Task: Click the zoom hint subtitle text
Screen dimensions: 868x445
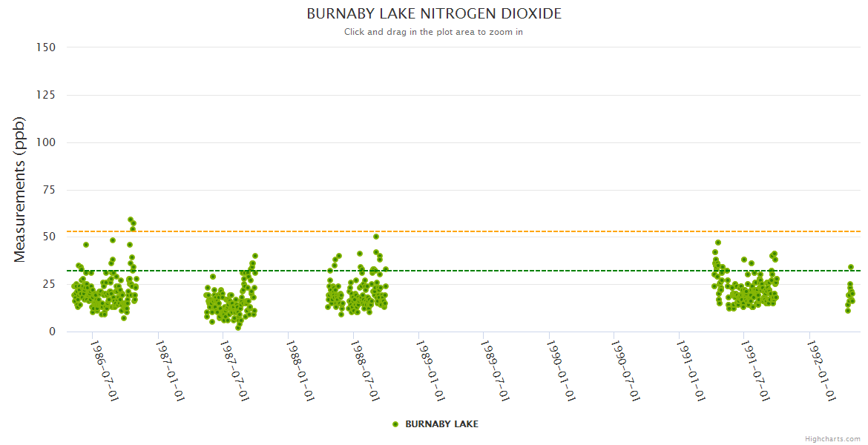Action: coord(433,32)
